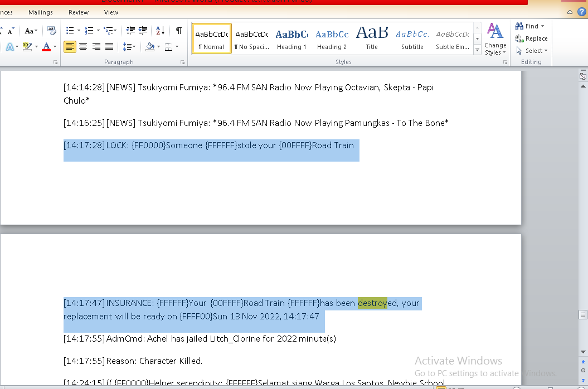Click the highlighted word "destroyed"
The image size is (588, 389).
click(x=378, y=303)
